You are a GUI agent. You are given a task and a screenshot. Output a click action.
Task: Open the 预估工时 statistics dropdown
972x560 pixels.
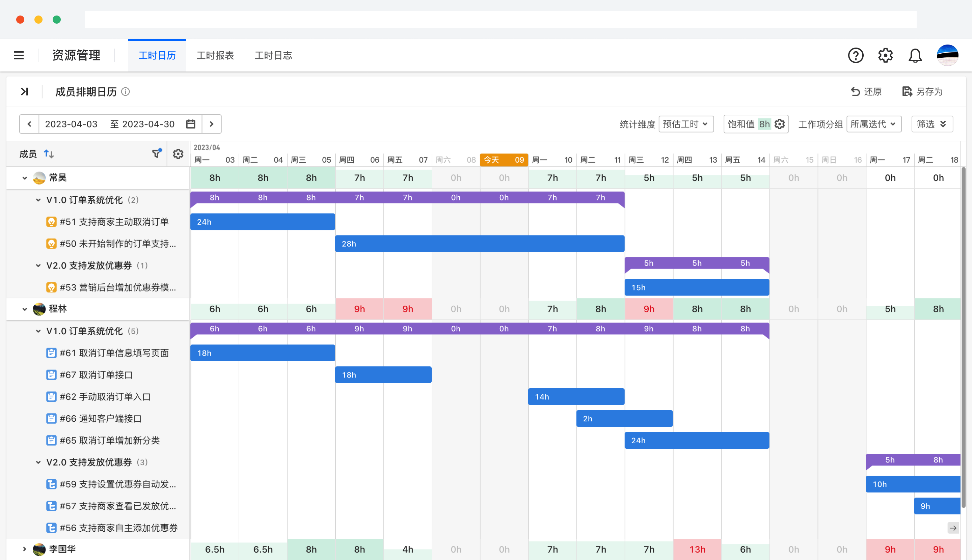tap(686, 124)
